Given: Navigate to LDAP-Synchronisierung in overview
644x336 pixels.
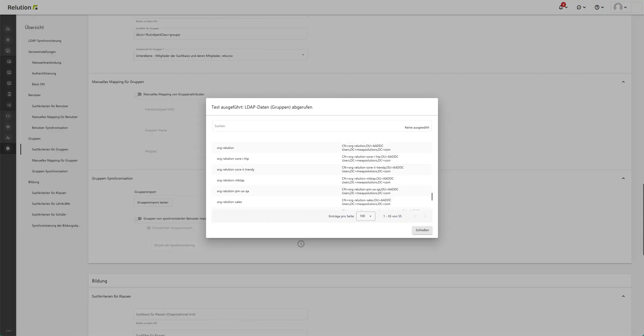Looking at the screenshot, I should pos(45,41).
